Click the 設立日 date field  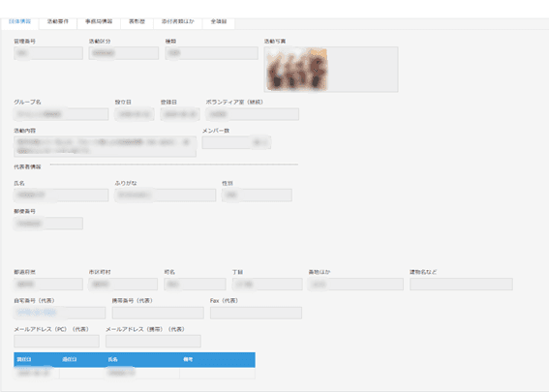[135, 114]
